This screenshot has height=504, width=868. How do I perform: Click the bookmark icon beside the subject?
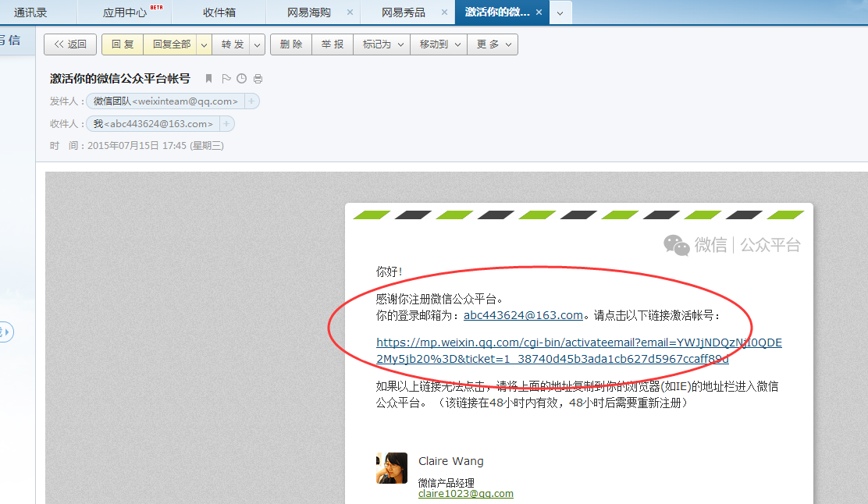208,79
